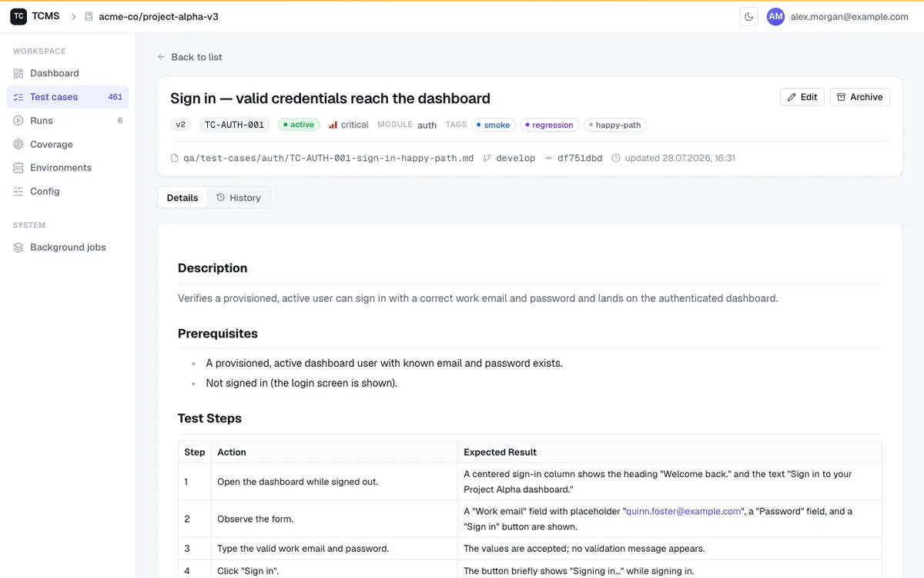
Task: Toggle dark mode moon icon
Action: pyautogui.click(x=748, y=16)
